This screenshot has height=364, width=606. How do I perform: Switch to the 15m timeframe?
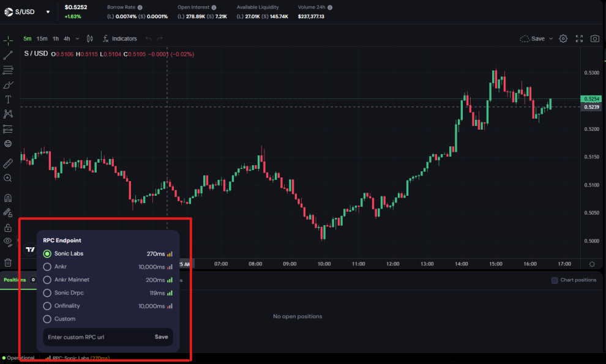point(42,39)
